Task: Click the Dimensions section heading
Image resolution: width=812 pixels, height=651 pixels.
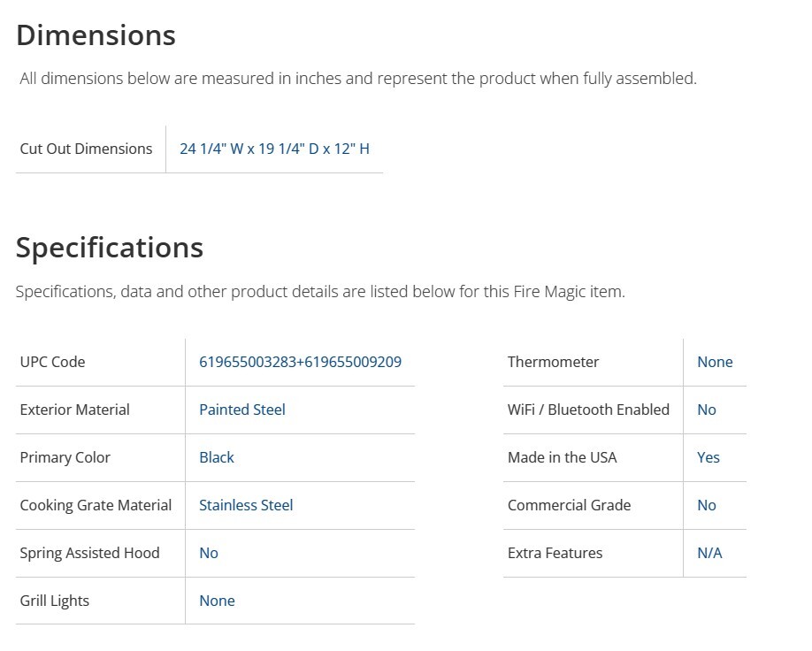Action: click(96, 35)
